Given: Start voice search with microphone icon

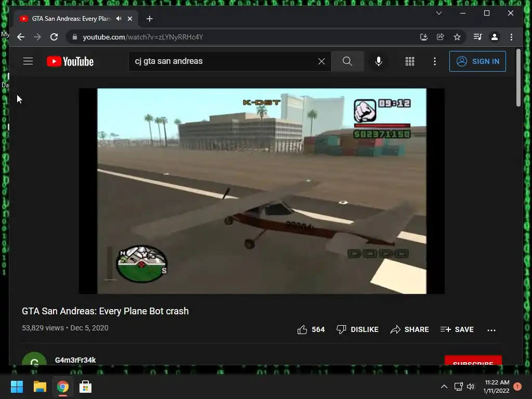Looking at the screenshot, I should [379, 61].
